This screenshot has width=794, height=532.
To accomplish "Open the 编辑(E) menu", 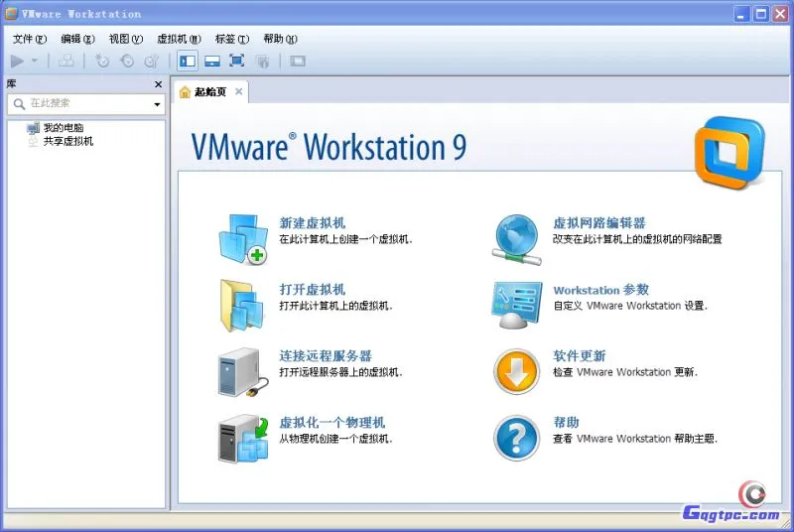I will (x=77, y=39).
